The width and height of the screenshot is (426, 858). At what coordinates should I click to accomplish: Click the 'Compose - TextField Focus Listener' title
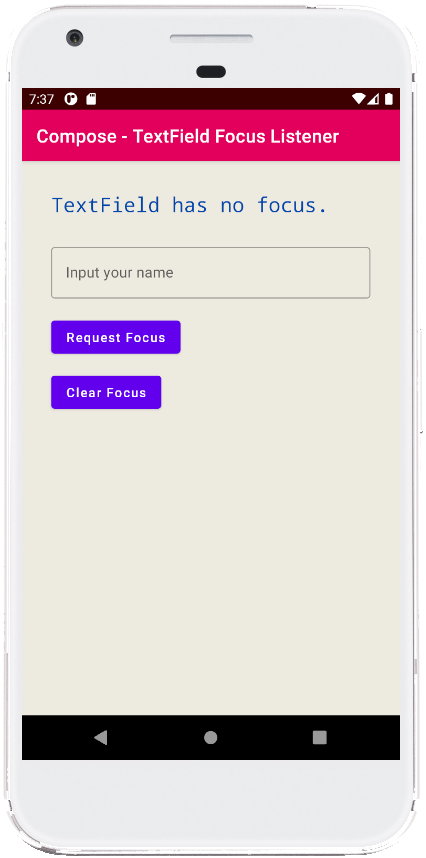188,136
